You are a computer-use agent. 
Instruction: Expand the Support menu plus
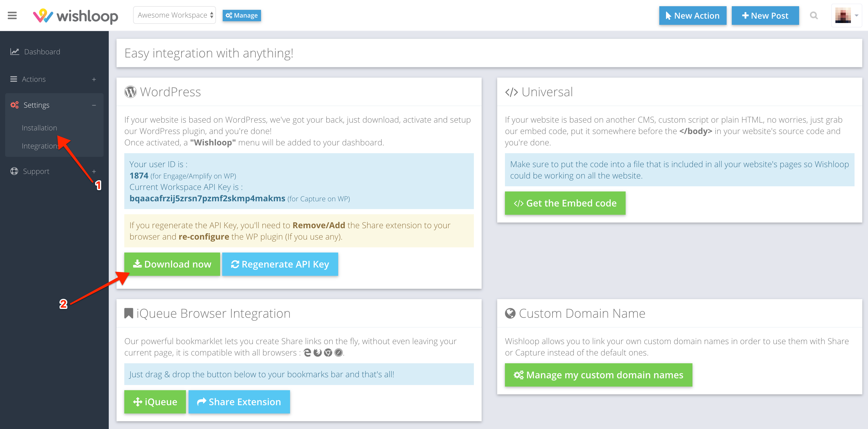pos(94,172)
